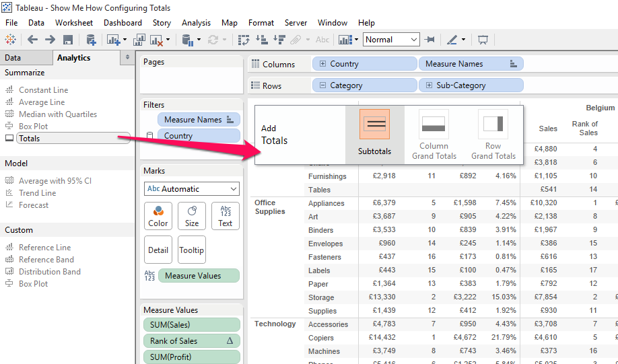Click the Rank of Sales pill

(x=192, y=340)
